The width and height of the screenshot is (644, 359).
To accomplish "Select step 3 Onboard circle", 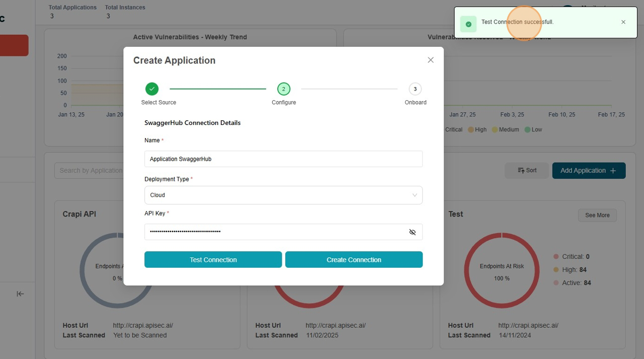I will (415, 89).
